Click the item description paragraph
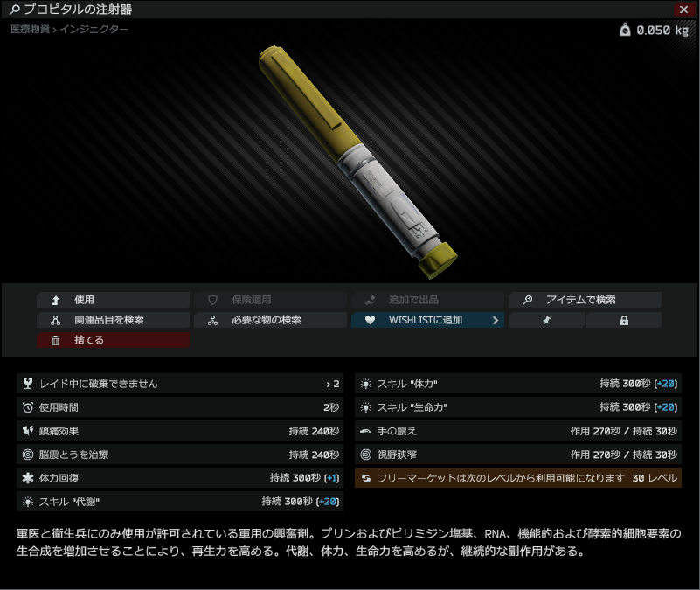The image size is (700, 590). 349,542
